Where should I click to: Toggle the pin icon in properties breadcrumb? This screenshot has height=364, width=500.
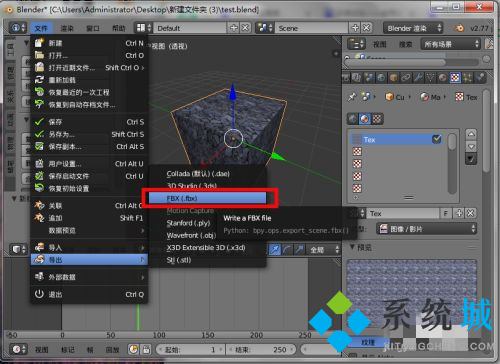click(352, 97)
